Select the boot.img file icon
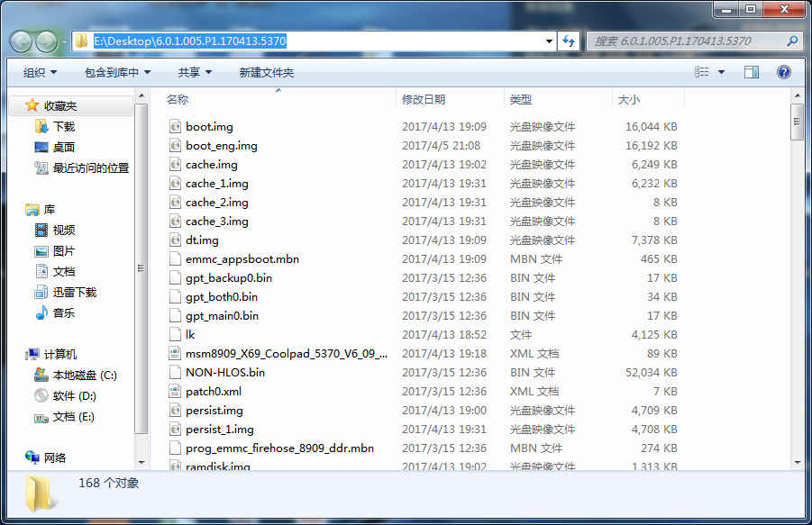The width and height of the screenshot is (812, 525). pos(176,127)
